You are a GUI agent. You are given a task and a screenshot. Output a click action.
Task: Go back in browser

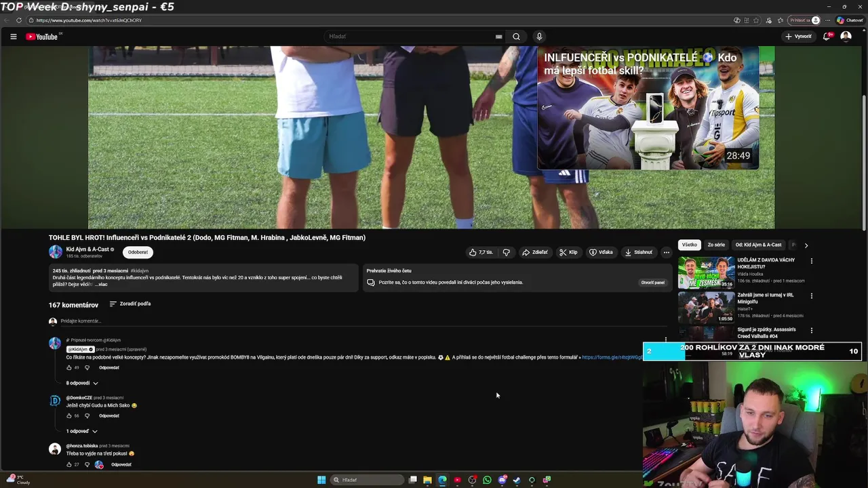7,20
